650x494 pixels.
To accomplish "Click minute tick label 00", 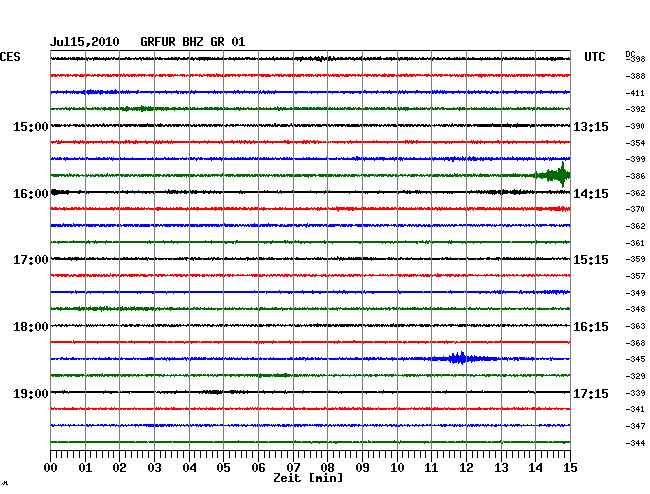I will pyautogui.click(x=51, y=467).
